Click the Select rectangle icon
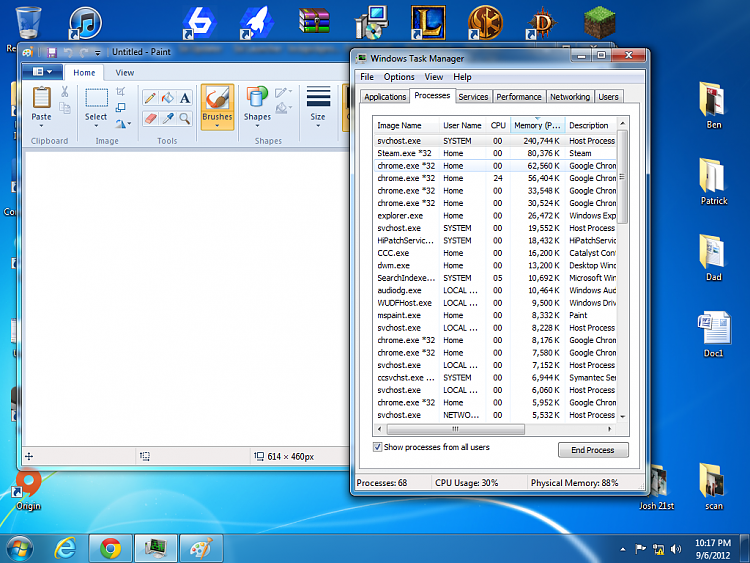 tap(96, 98)
